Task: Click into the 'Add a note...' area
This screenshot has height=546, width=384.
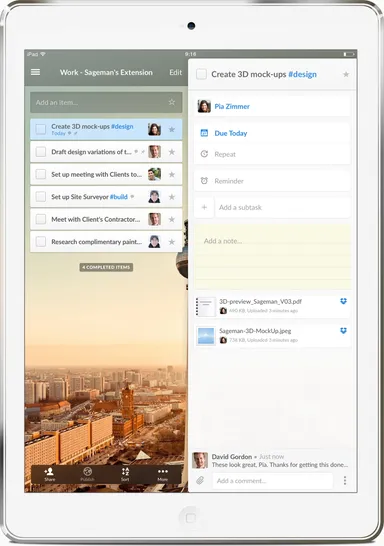Action: click(273, 256)
